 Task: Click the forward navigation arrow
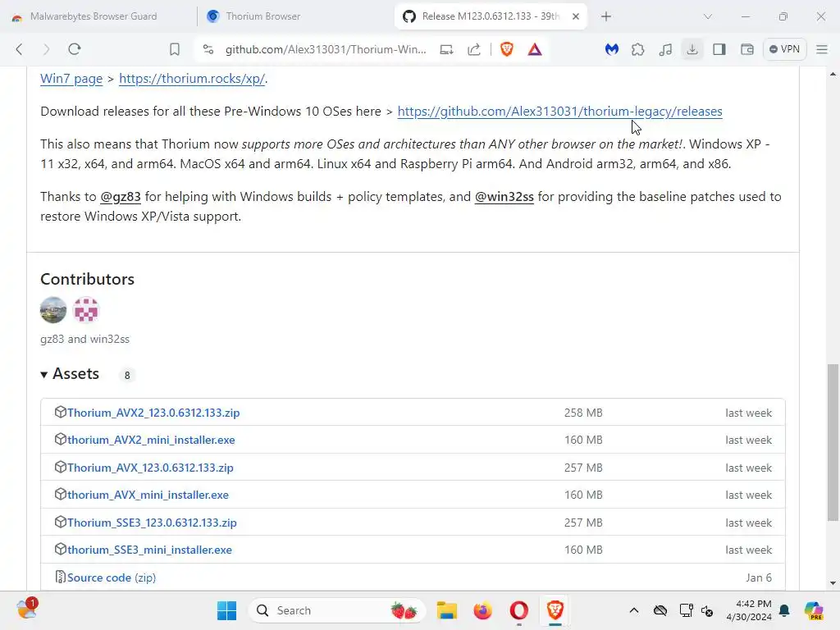tap(46, 49)
